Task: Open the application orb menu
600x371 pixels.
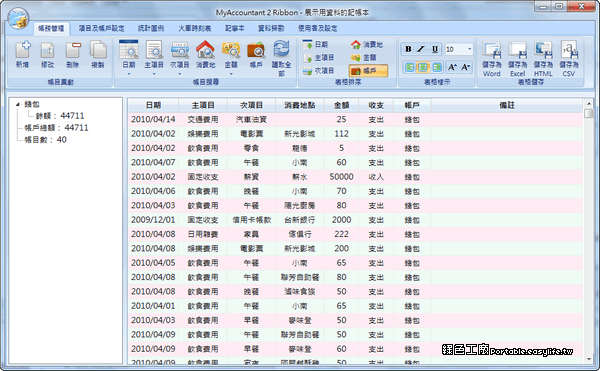Action: [x=18, y=18]
